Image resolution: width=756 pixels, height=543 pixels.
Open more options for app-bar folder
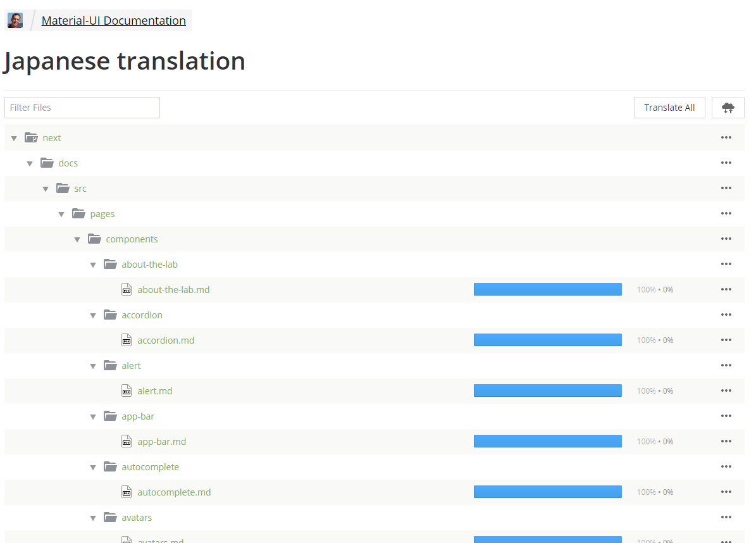(726, 416)
